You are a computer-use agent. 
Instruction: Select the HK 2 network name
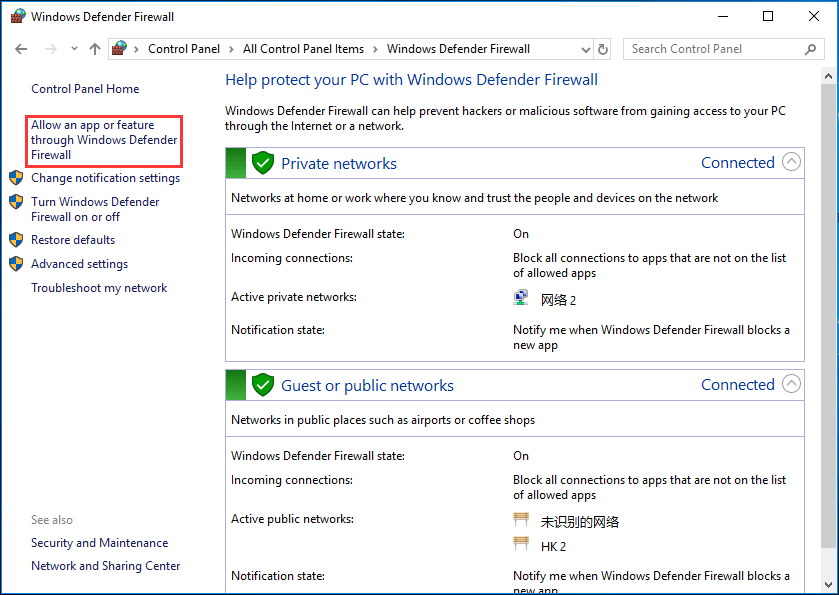click(x=553, y=546)
